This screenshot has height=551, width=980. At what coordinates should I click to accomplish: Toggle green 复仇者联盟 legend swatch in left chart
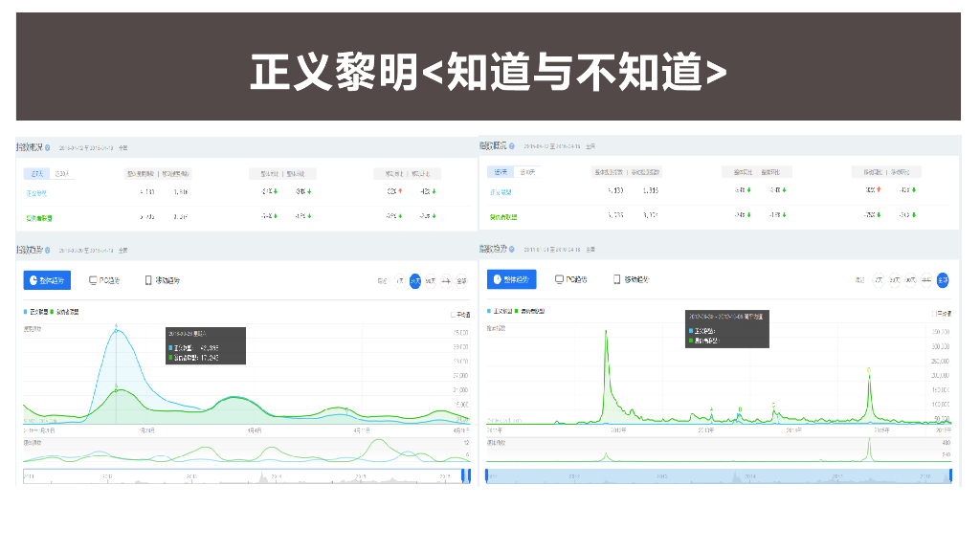(x=52, y=311)
